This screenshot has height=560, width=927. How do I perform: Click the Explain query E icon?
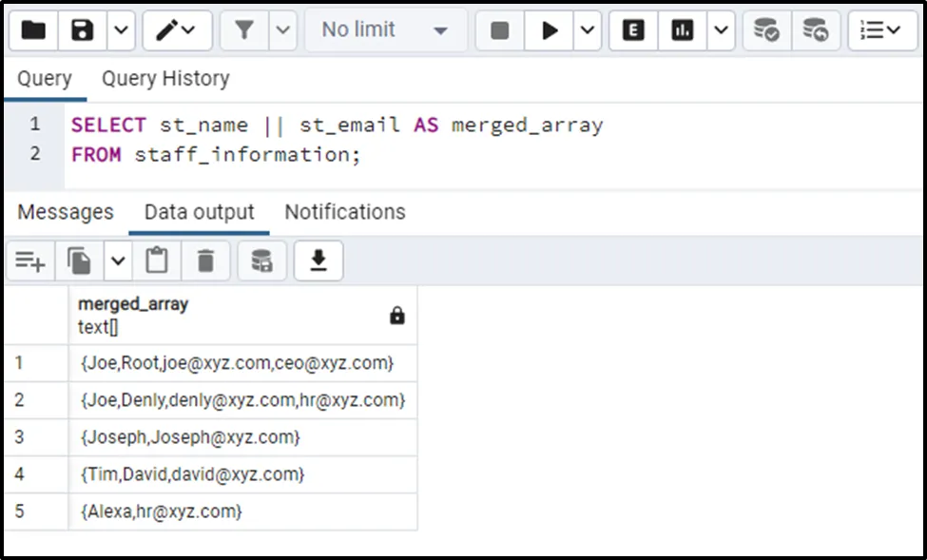click(633, 30)
